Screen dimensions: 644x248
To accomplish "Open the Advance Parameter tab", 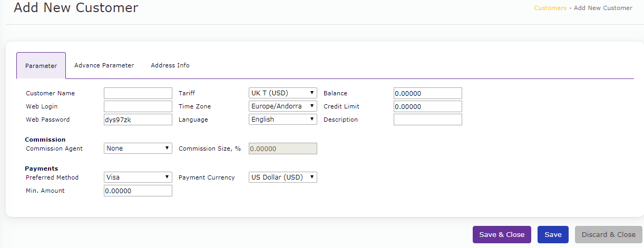I will [x=104, y=65].
